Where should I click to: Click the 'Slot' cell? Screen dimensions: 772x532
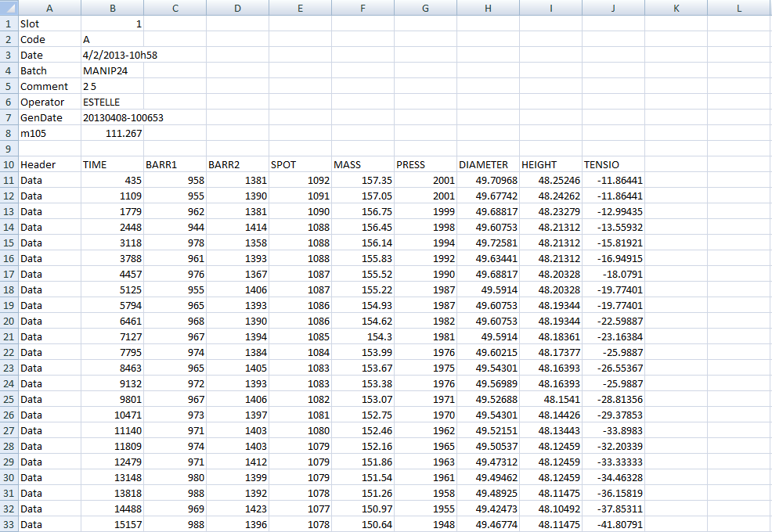(x=50, y=23)
